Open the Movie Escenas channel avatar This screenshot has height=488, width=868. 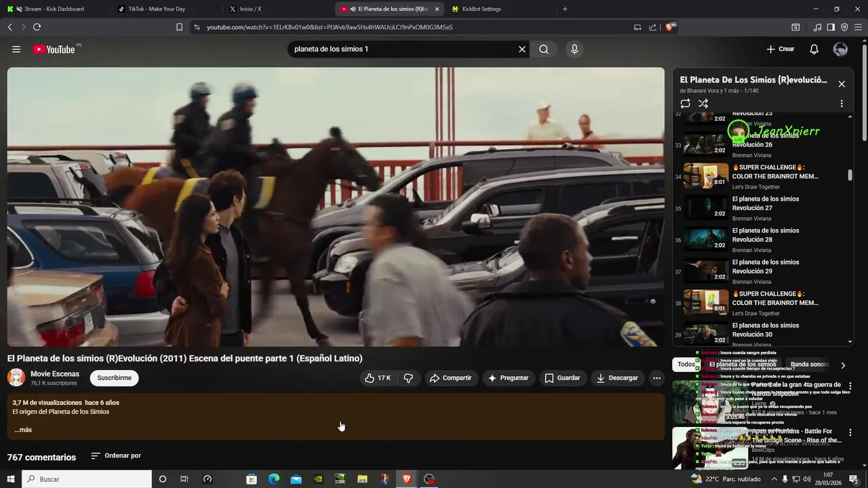point(16,378)
